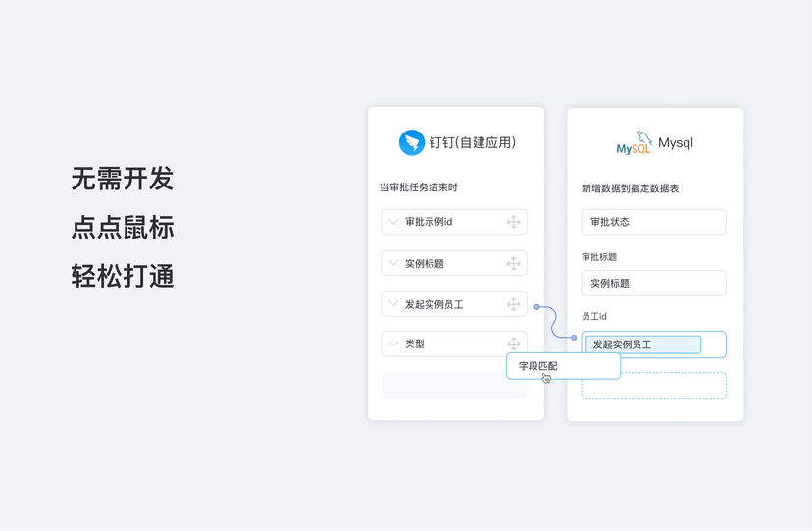This screenshot has width=812, height=531.
Task: Expand the 类型 field chevron
Action: tap(393, 344)
